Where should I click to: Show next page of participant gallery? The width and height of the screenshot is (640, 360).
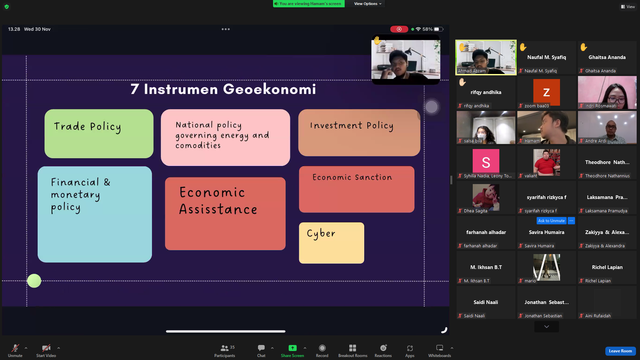pyautogui.click(x=547, y=327)
